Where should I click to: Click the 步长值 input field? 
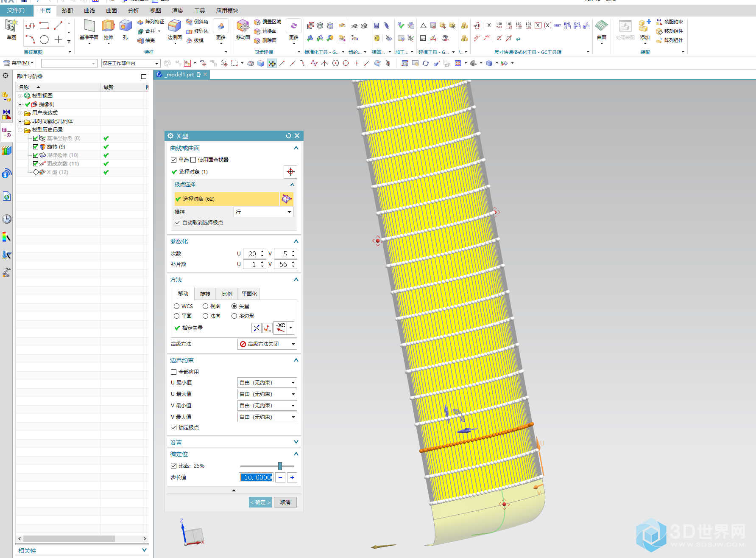point(257,477)
